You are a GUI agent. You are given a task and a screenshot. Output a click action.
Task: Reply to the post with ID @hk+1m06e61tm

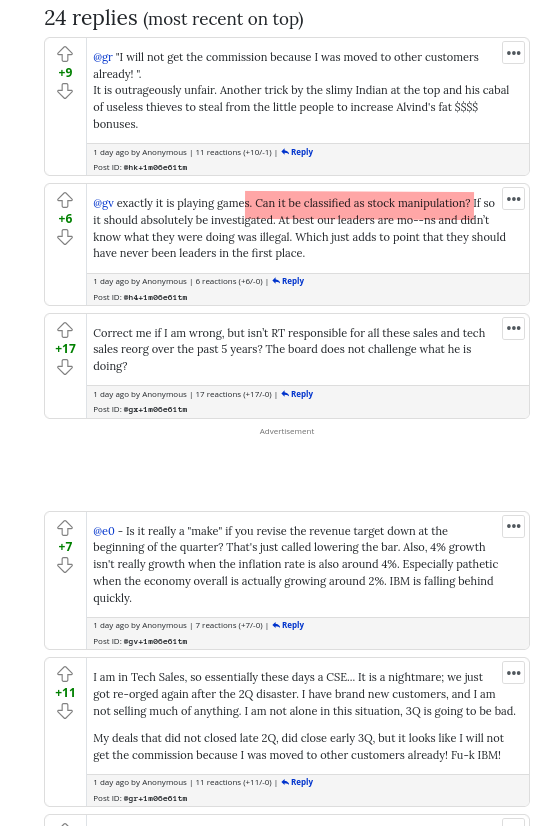297,152
